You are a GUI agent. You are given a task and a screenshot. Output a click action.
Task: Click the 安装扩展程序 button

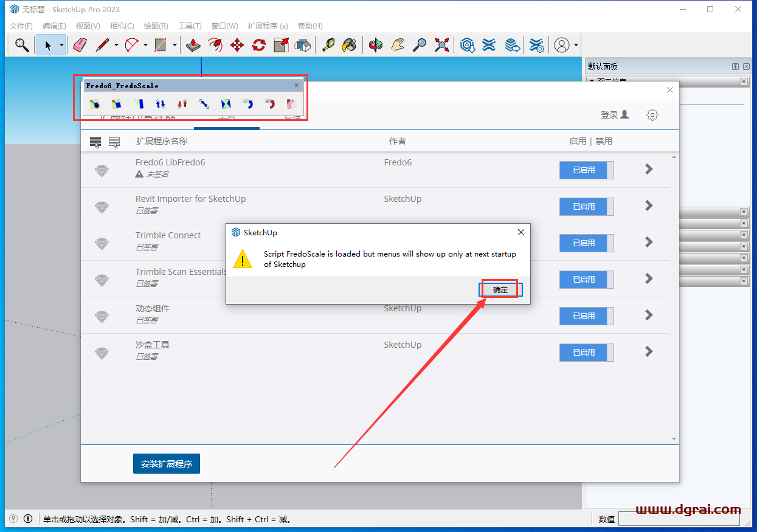click(x=167, y=464)
